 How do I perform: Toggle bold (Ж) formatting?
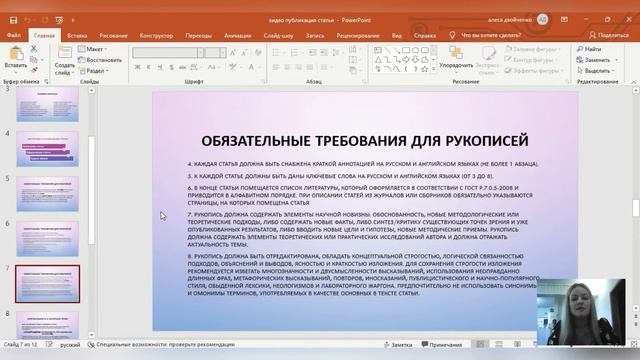click(138, 67)
